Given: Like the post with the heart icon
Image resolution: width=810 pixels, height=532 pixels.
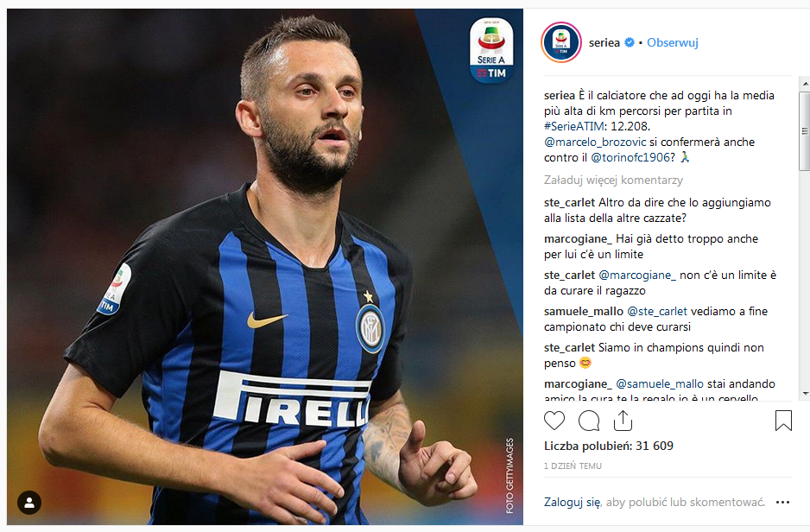Looking at the screenshot, I should 554,421.
